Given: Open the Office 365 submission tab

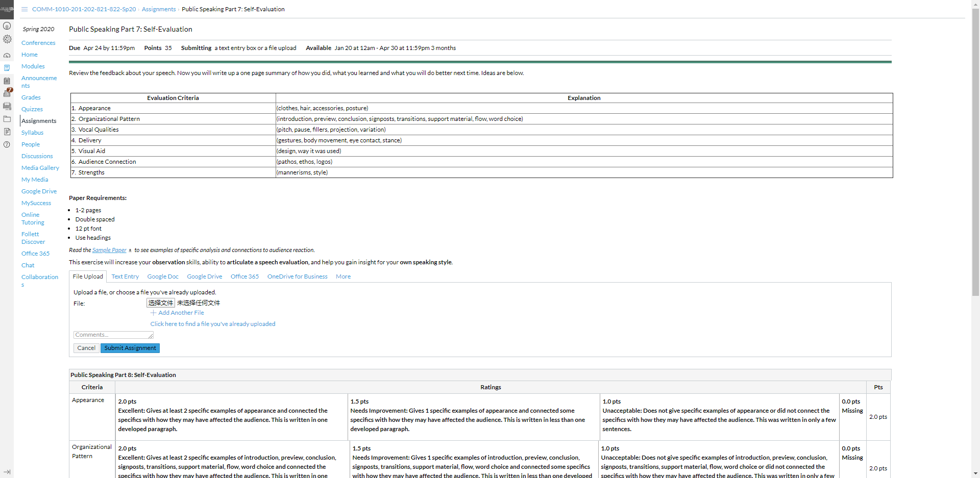Looking at the screenshot, I should click(244, 276).
